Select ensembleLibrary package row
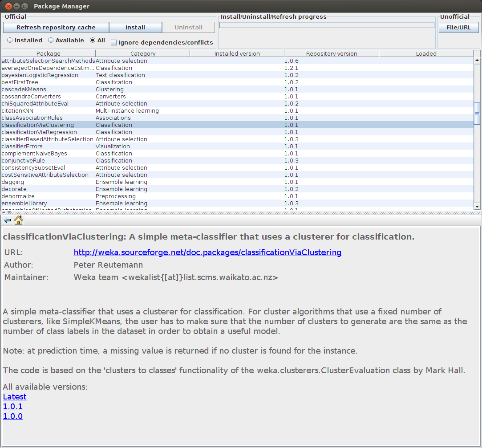This screenshot has height=448, width=482. point(237,203)
